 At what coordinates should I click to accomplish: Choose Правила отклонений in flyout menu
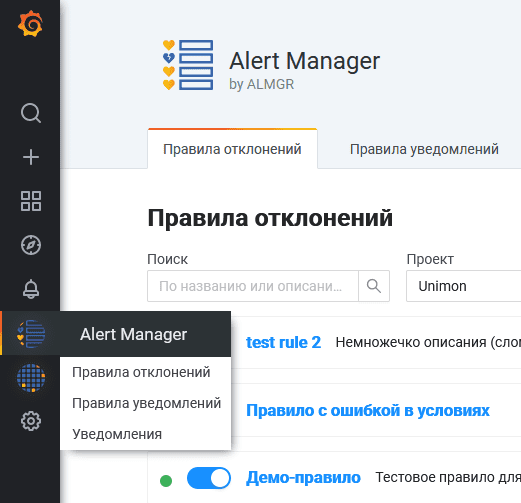141,372
